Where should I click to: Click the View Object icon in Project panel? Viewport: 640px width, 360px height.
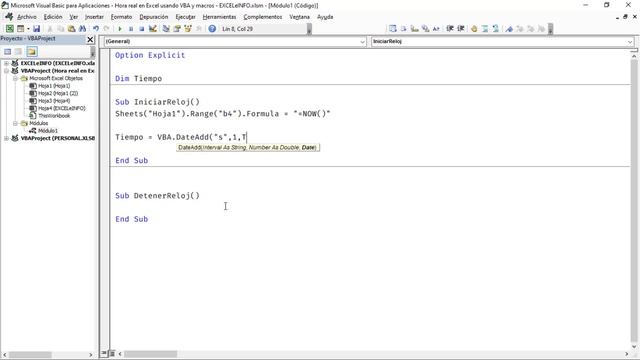click(19, 51)
